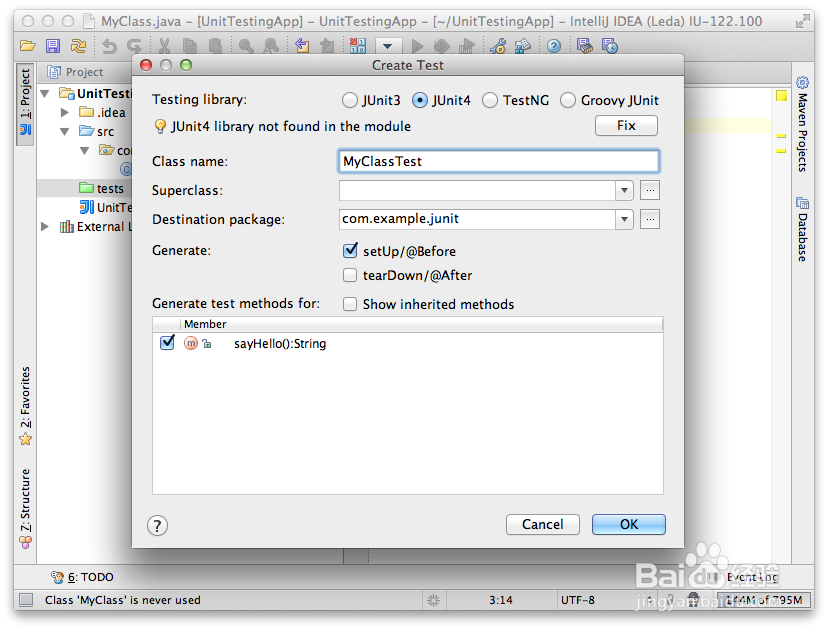The width and height of the screenshot is (828, 630).
Task: Click the Hector inspector icon in status bar
Action: 693,599
